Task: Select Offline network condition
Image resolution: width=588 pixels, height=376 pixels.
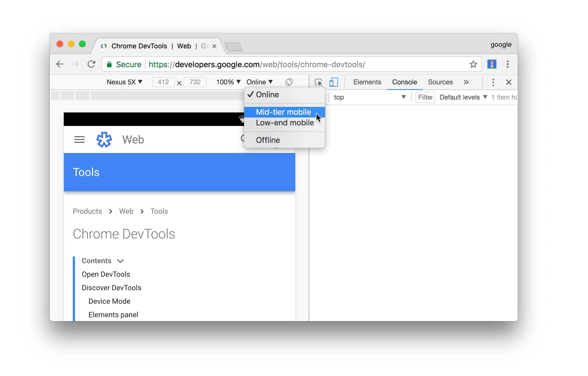Action: [267, 140]
